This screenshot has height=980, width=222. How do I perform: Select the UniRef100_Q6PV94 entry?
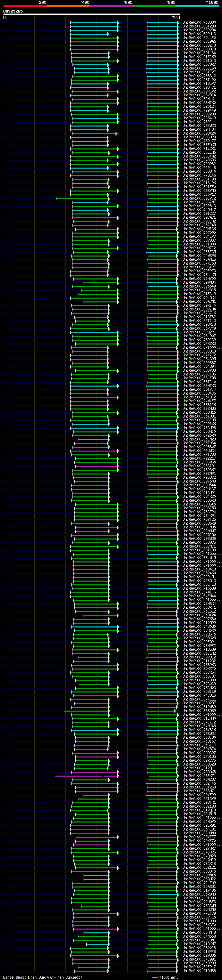(x=199, y=30)
